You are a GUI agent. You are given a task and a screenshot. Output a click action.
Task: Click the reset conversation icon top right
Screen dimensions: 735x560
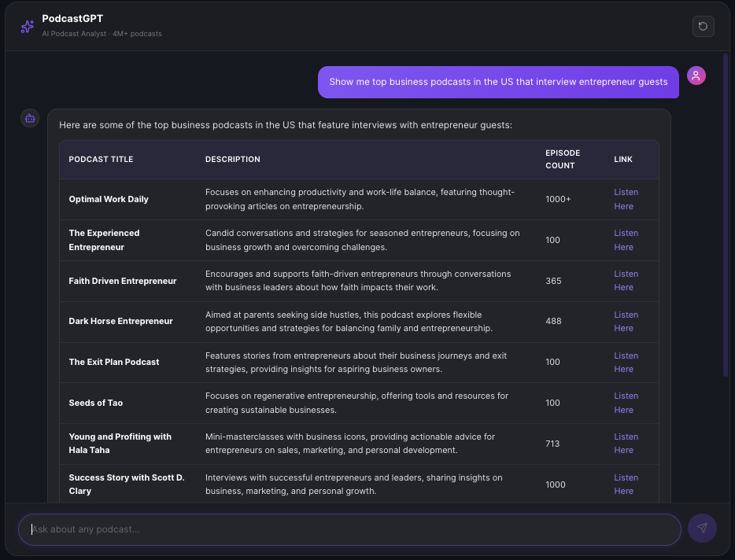click(703, 26)
